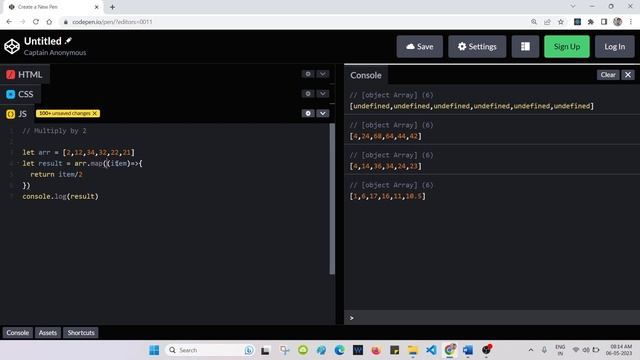Open HTML editor settings gear
This screenshot has height=360, width=640.
pos(308,74)
